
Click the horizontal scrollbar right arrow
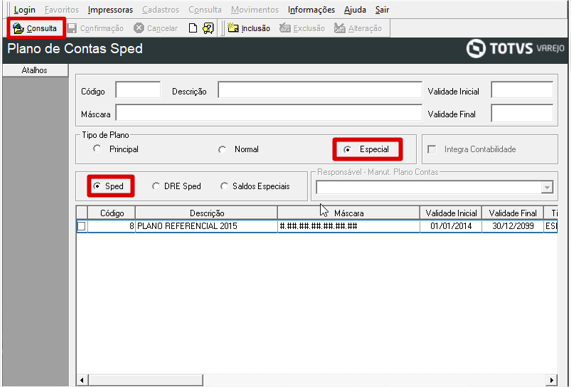(x=552, y=380)
